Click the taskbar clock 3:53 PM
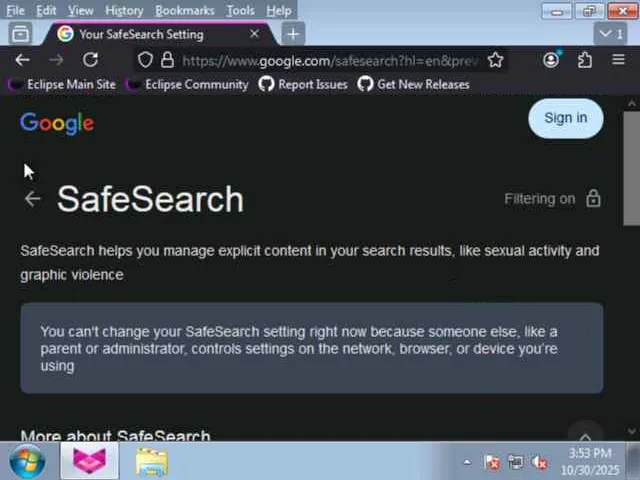 (x=590, y=462)
